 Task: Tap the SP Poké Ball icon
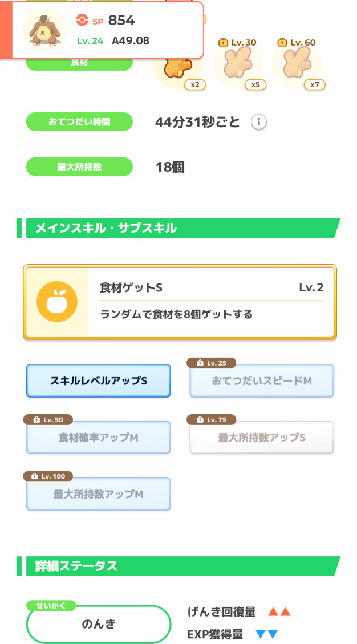[x=82, y=21]
